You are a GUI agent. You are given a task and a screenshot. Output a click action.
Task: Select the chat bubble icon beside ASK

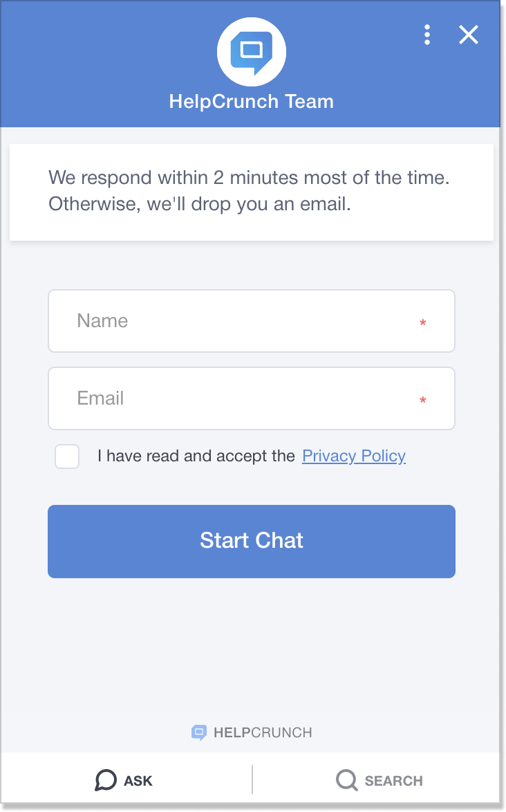tap(105, 779)
